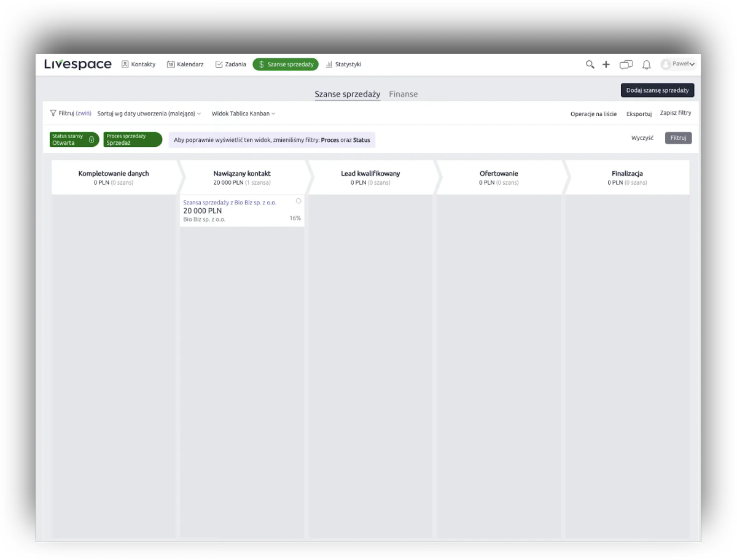Click the Nawiązany kontakt column header
Image resolution: width=737 pixels, height=560 pixels.
click(x=242, y=177)
